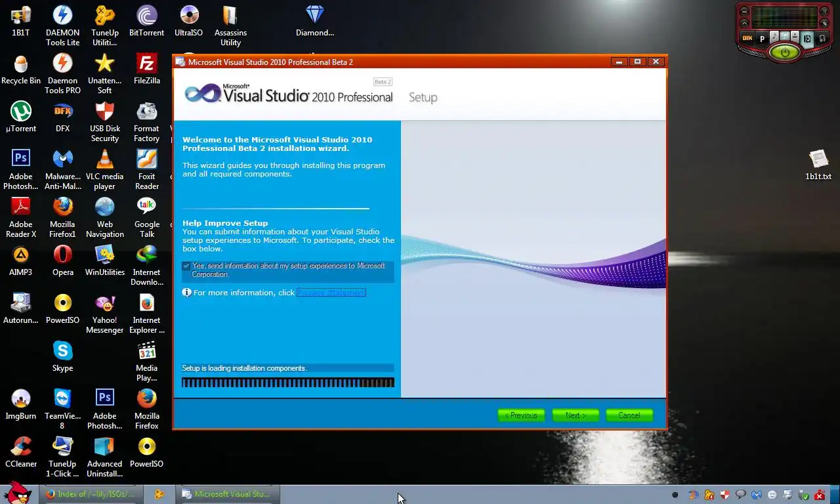Click the information icon beside For more information

click(186, 293)
